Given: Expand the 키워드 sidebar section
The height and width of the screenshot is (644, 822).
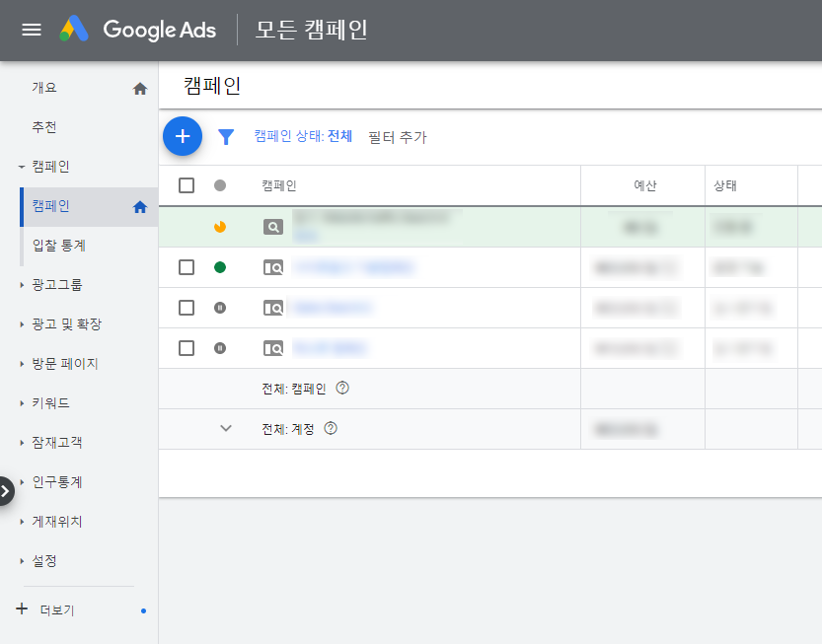Looking at the screenshot, I should (x=50, y=403).
